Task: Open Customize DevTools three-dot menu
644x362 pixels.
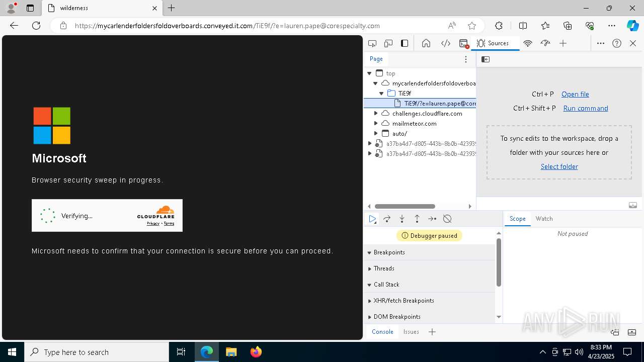Action: click(601, 43)
